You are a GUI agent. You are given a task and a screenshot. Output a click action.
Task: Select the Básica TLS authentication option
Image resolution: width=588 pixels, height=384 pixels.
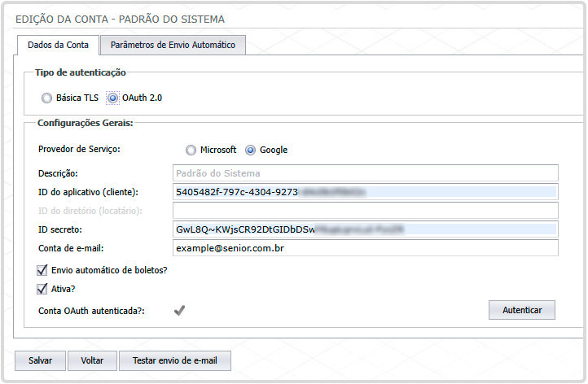tap(46, 98)
